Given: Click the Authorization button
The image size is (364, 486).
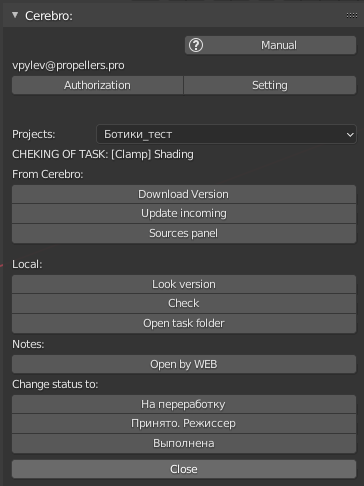Looking at the screenshot, I should (97, 85).
